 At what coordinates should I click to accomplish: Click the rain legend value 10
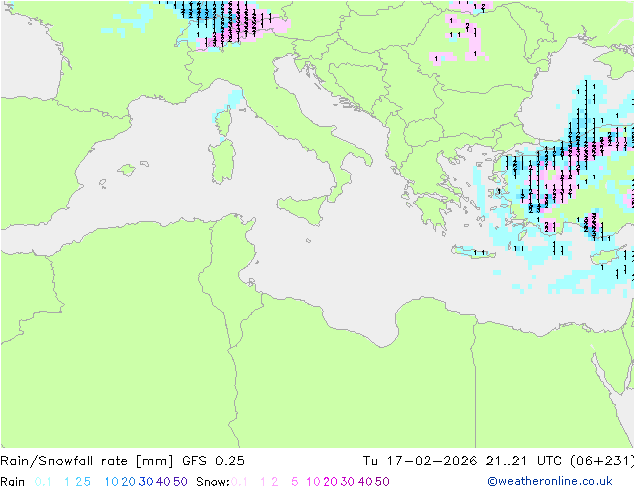[x=112, y=482]
